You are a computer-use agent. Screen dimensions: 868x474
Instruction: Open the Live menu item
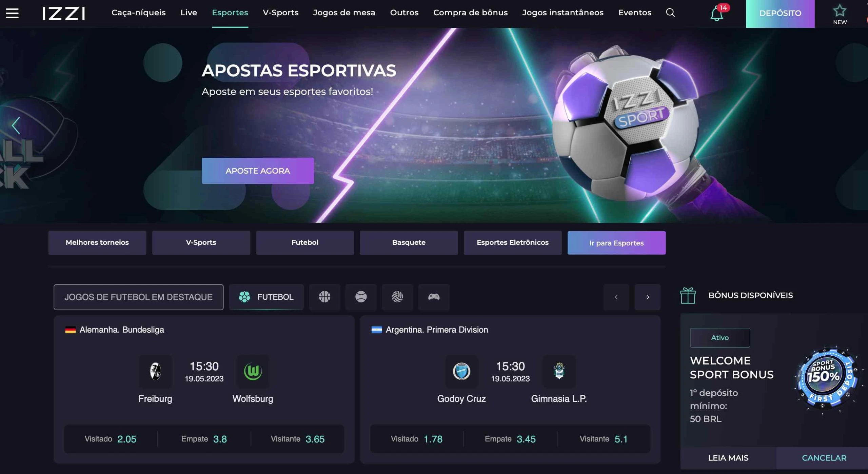point(189,13)
